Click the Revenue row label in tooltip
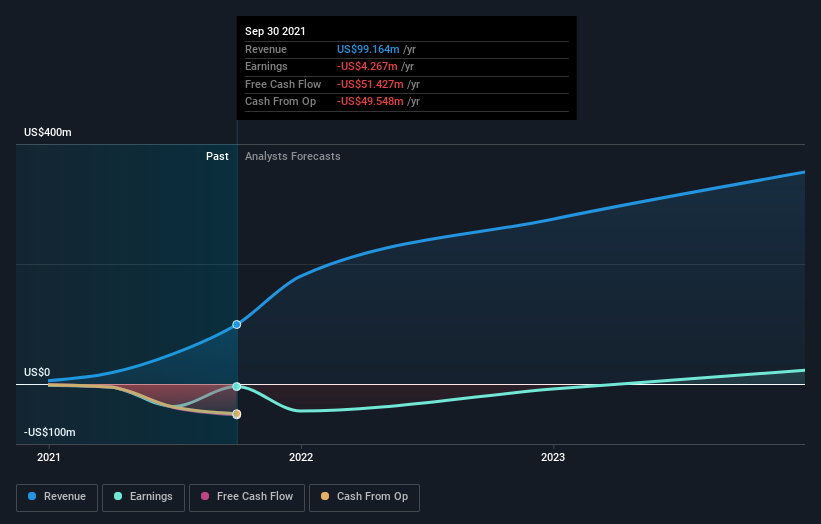Screen dimensions: 821x524 pyautogui.click(x=266, y=49)
